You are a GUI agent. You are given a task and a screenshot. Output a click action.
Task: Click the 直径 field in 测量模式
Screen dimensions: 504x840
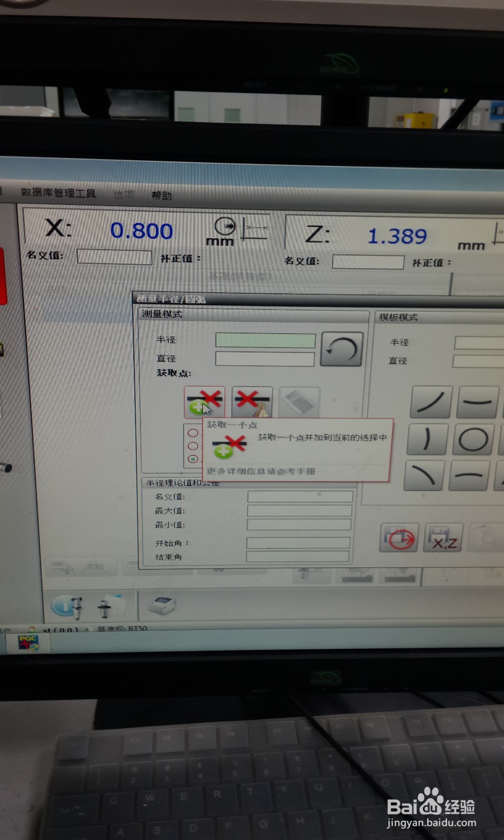pos(265,359)
